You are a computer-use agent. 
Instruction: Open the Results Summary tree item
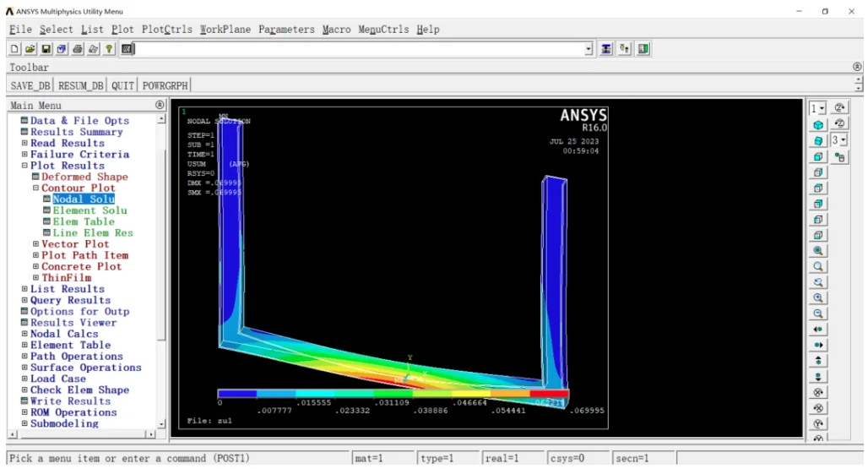[x=76, y=132]
